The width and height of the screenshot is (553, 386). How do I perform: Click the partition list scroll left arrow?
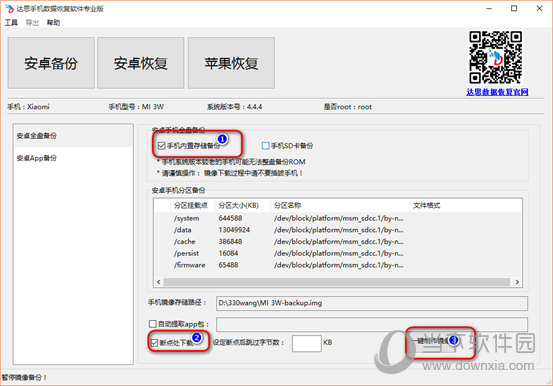click(x=159, y=282)
